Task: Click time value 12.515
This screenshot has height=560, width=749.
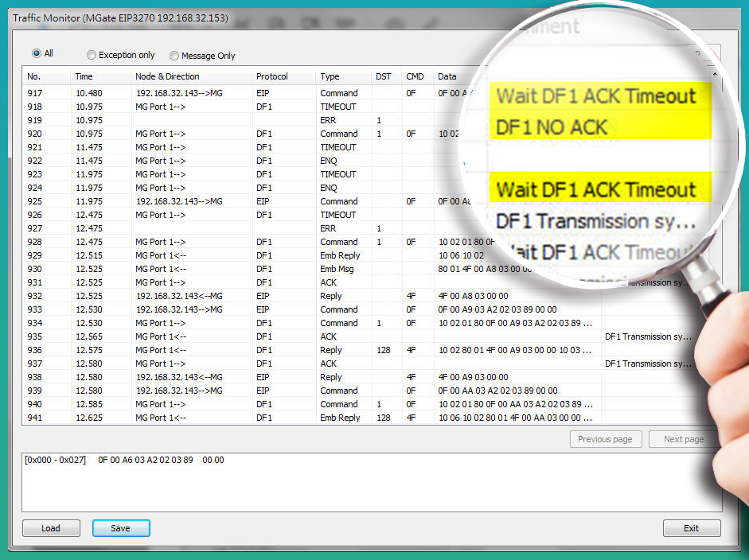Action: point(89,255)
